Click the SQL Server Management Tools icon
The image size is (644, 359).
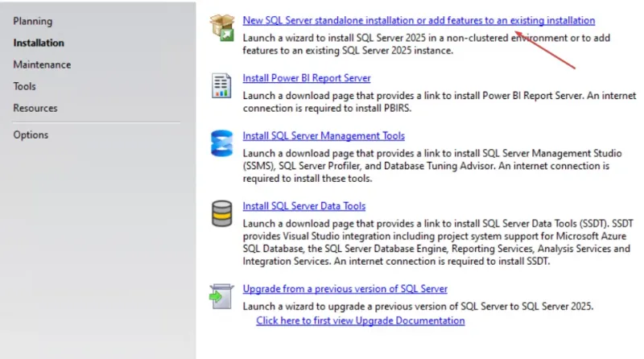[221, 143]
